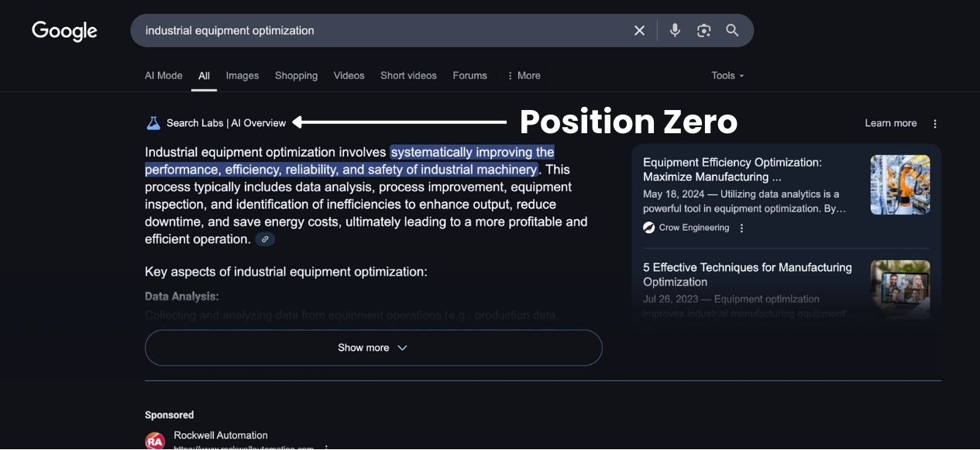The width and height of the screenshot is (980, 450).
Task: Click the Data Analysis: heading
Action: 181,296
